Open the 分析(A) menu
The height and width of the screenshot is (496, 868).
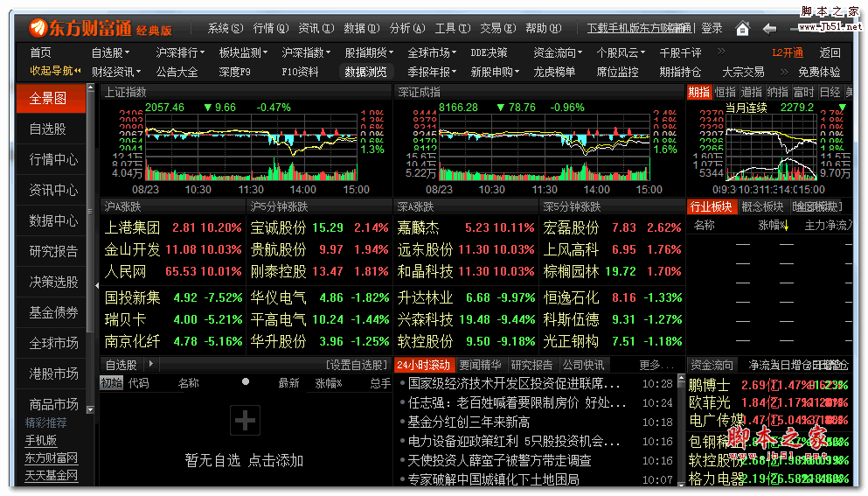pos(406,28)
